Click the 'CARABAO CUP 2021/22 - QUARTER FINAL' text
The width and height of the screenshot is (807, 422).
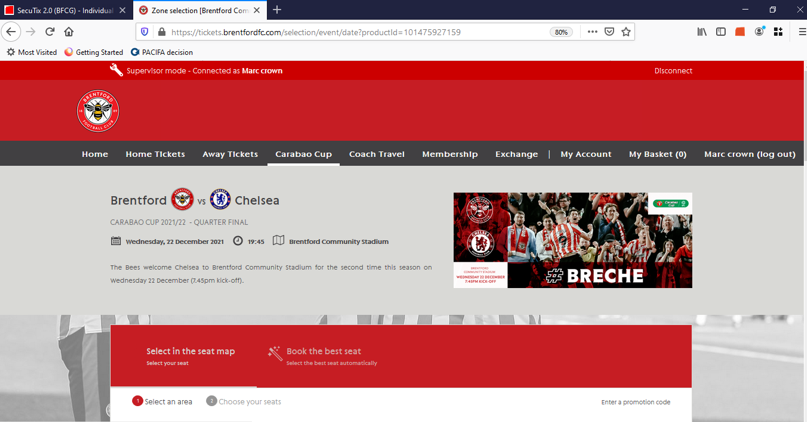[179, 222]
